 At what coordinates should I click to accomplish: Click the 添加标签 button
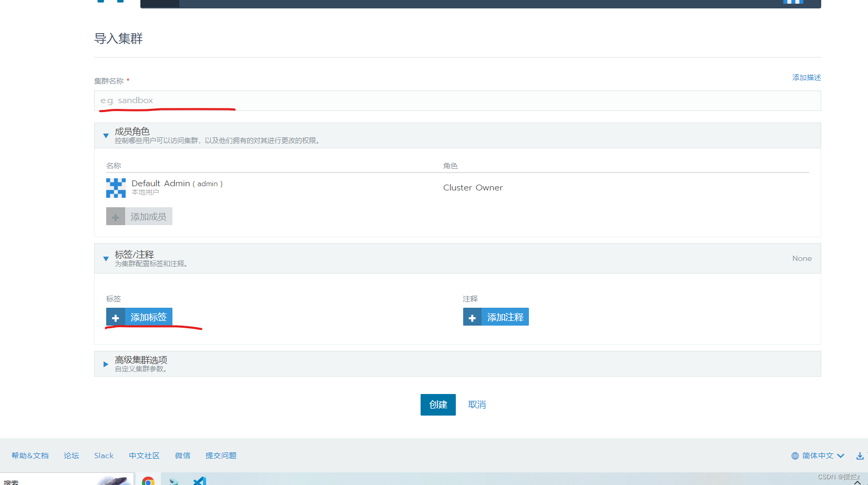139,317
